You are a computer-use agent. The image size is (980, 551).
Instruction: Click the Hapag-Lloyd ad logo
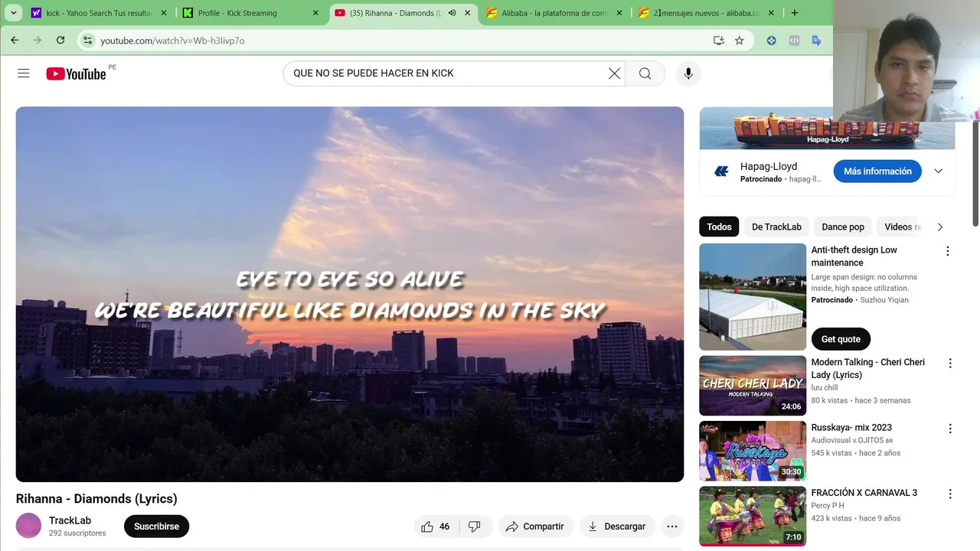721,171
